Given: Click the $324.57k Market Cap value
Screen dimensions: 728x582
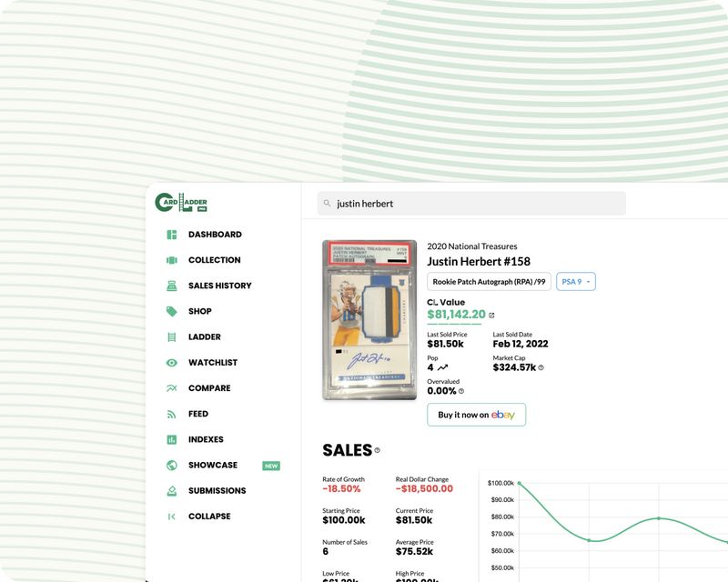Looking at the screenshot, I should point(514,367).
